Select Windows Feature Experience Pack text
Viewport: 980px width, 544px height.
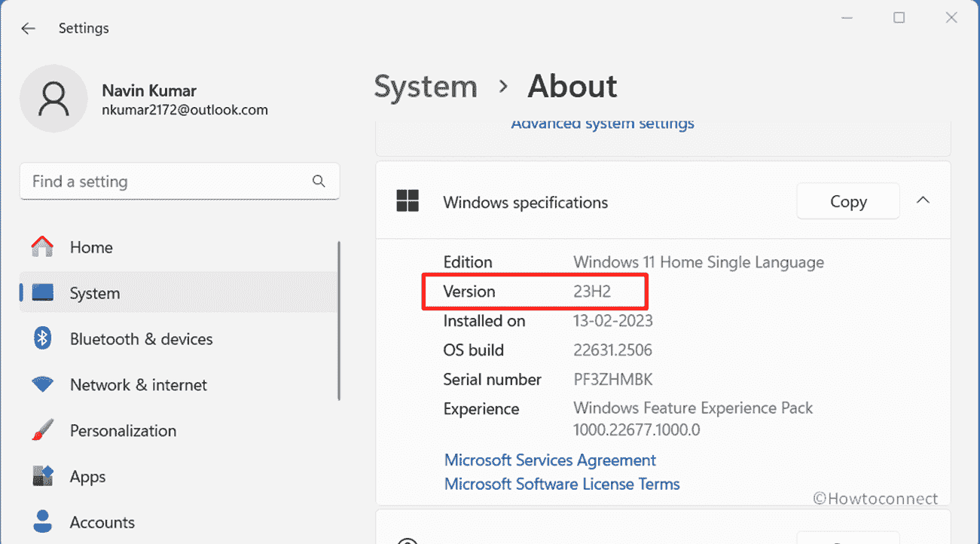tap(693, 408)
